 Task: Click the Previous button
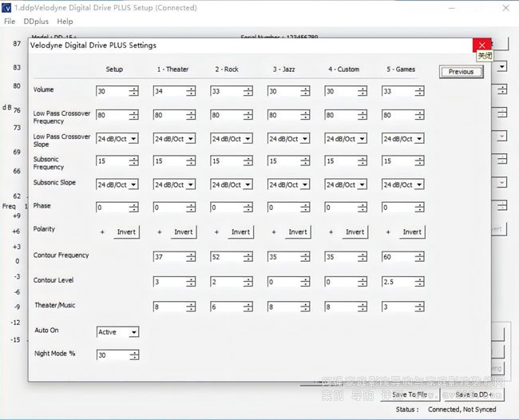[461, 72]
